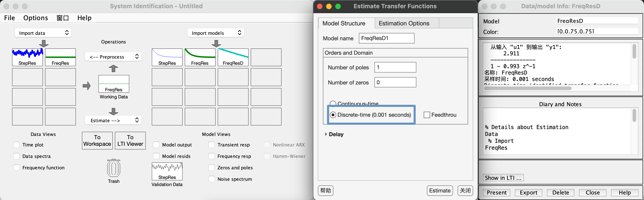The width and height of the screenshot is (644, 200).
Task: Toggle the Model resids checkbox
Action: point(156,156)
